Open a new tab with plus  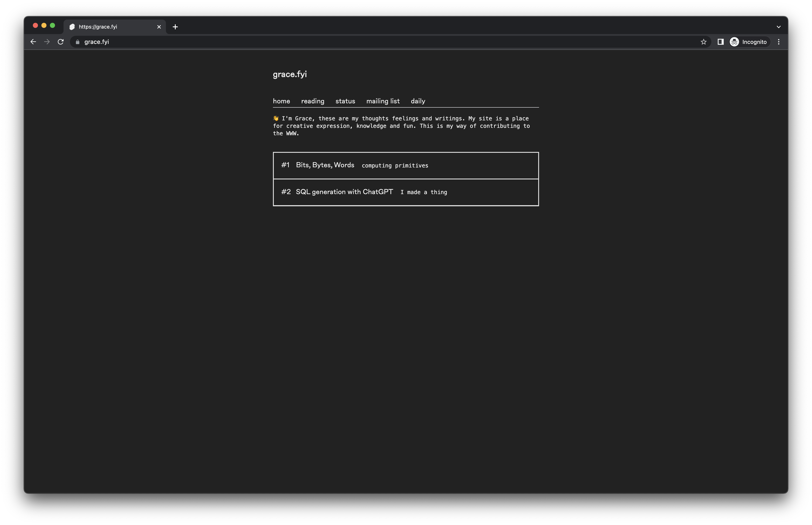point(175,27)
